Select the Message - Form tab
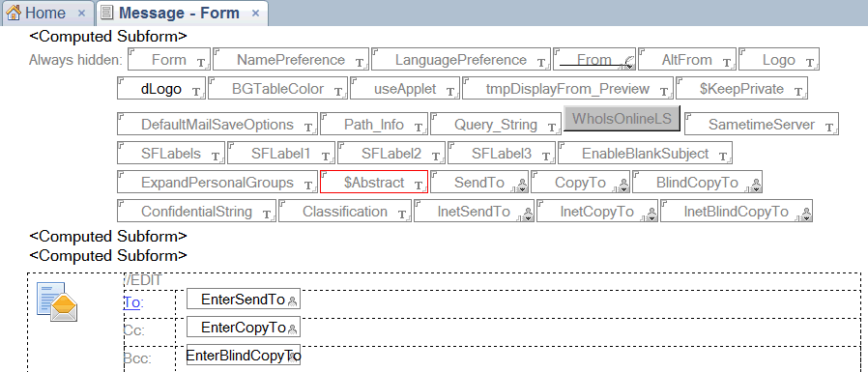This screenshot has width=868, height=372. (x=182, y=13)
